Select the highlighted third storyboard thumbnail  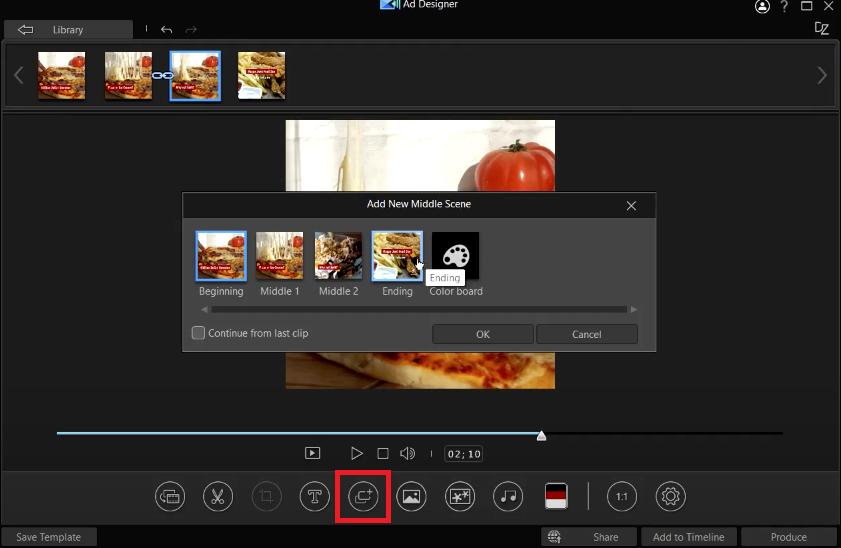click(195, 76)
